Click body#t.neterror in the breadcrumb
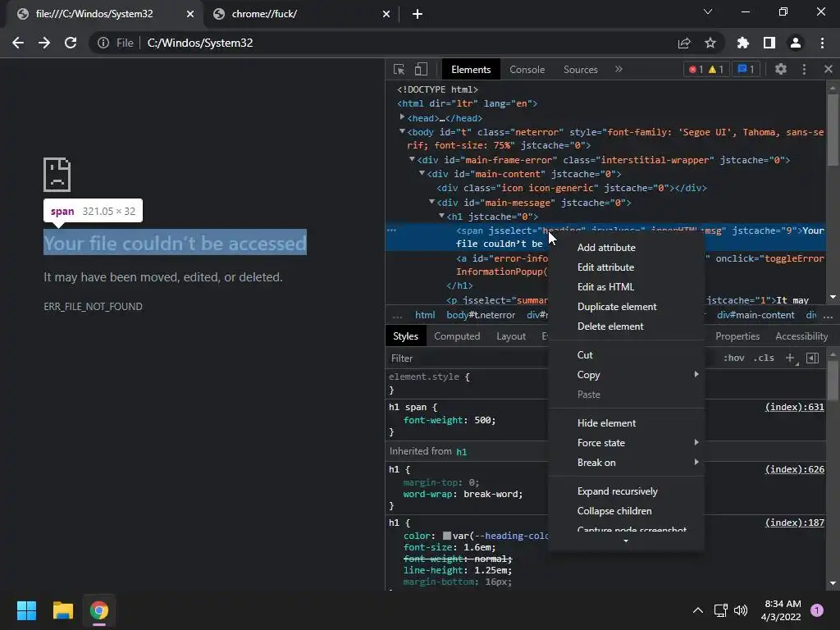This screenshot has height=630, width=840. (481, 315)
